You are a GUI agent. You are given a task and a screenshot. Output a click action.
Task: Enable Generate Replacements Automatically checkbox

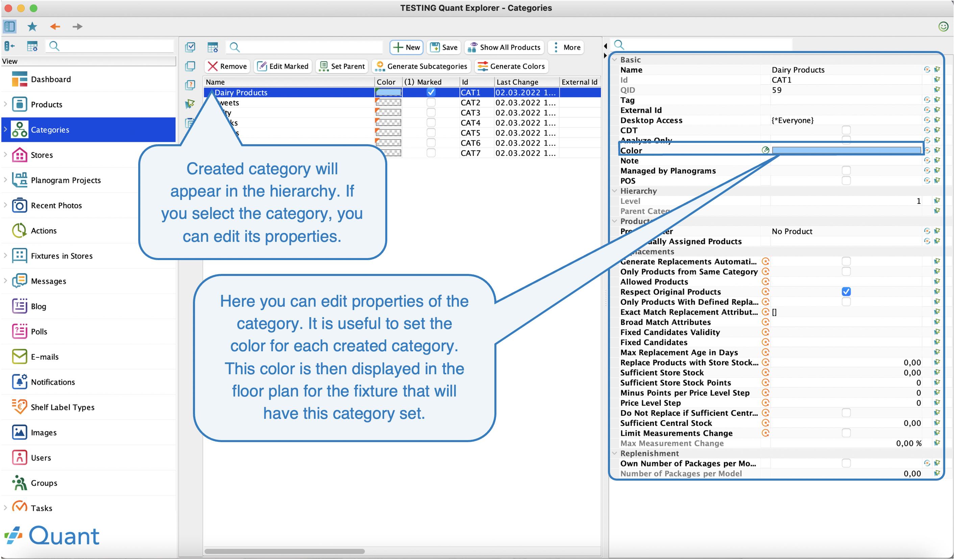pos(846,261)
